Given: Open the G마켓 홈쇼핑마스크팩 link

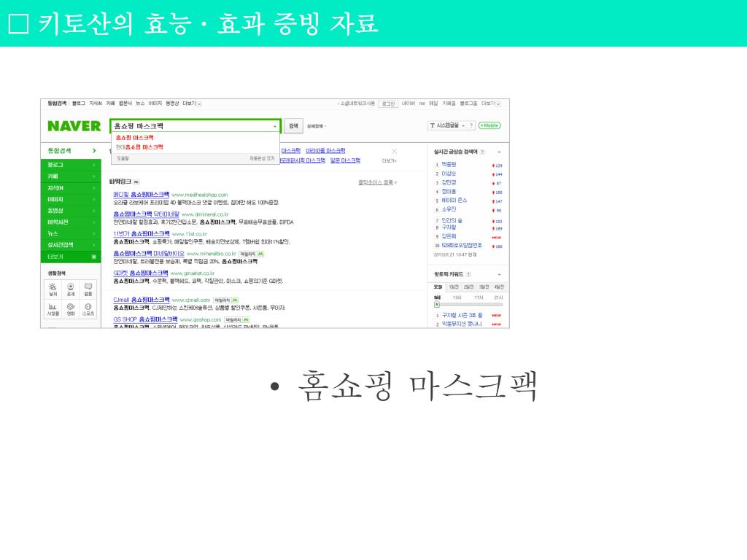Looking at the screenshot, I should tap(141, 273).
